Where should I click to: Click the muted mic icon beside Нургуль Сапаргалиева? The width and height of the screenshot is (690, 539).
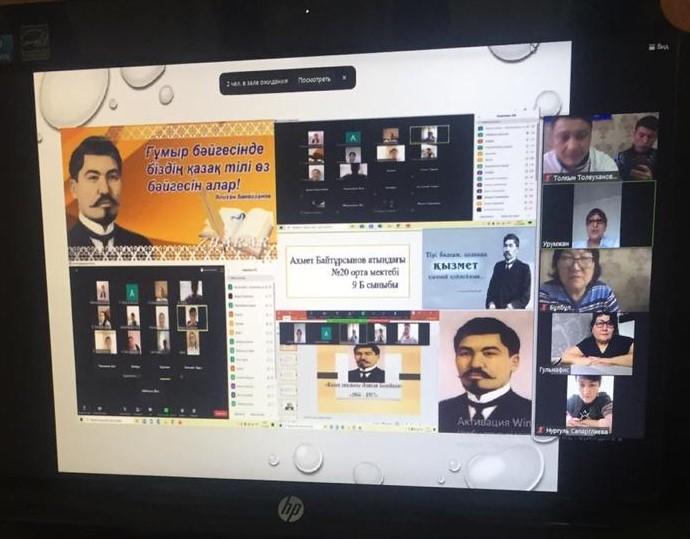tap(541, 431)
